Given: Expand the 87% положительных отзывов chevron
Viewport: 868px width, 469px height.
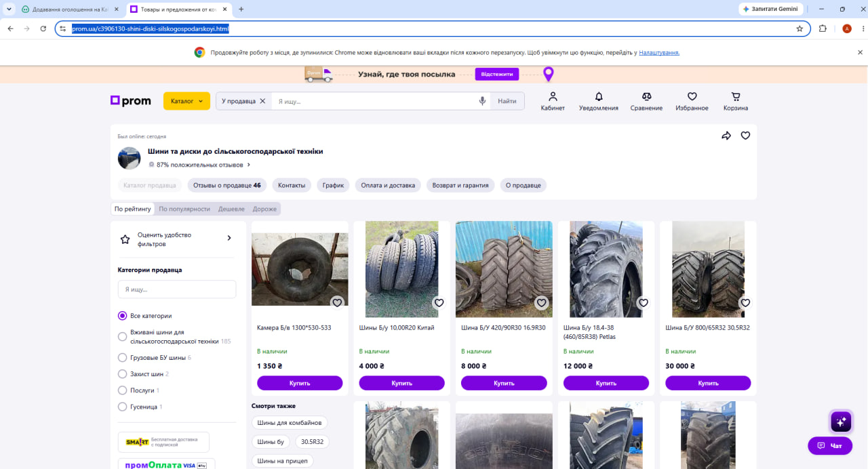Looking at the screenshot, I should pyautogui.click(x=249, y=165).
